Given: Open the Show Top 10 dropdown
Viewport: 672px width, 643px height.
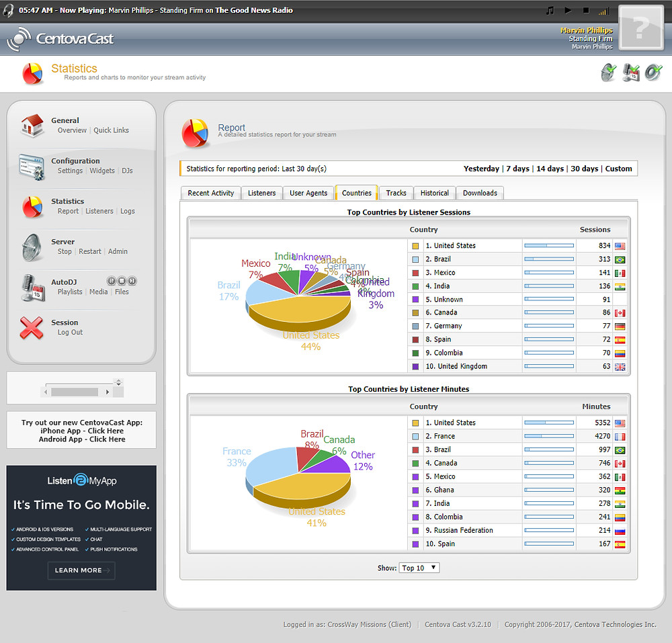Looking at the screenshot, I should tap(419, 568).
